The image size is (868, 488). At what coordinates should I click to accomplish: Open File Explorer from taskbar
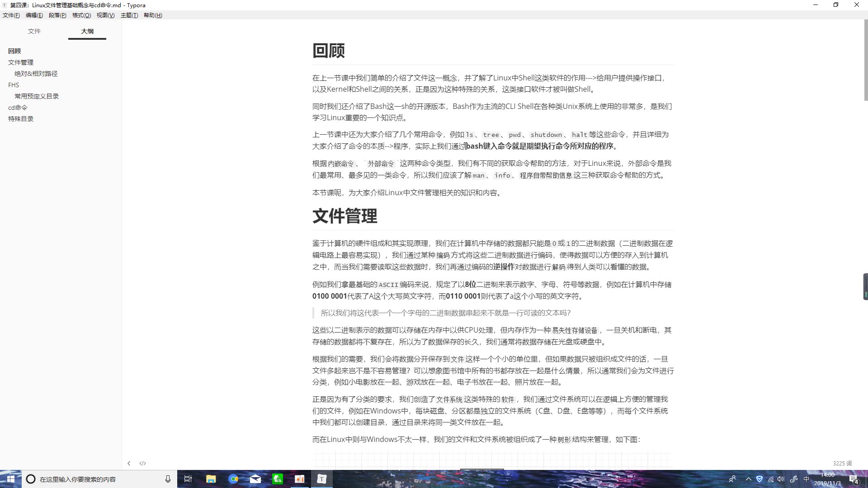pos(211,479)
